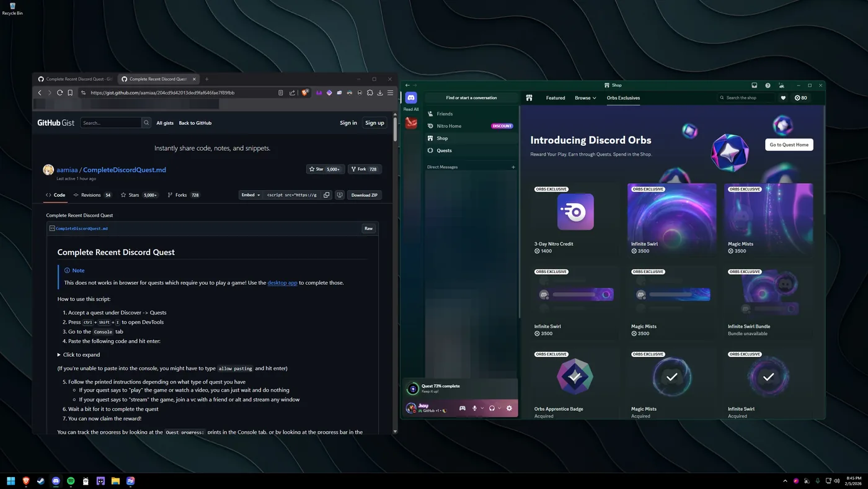Open the Embed dropdown on the gist

coord(250,195)
